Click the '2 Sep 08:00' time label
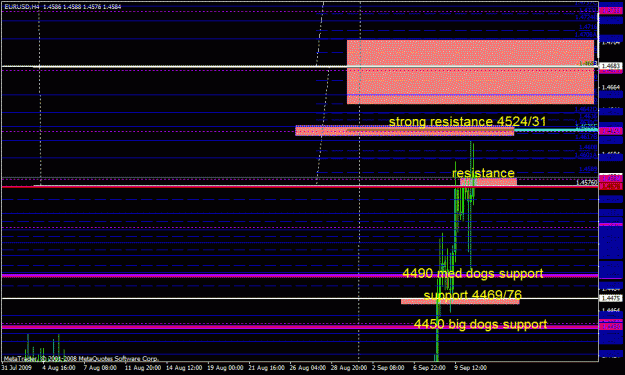The width and height of the screenshot is (625, 375). pos(388,367)
